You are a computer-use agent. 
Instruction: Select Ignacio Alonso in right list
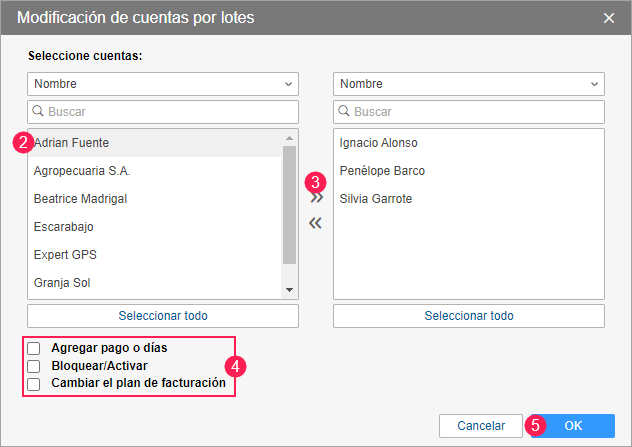pyautogui.click(x=378, y=143)
